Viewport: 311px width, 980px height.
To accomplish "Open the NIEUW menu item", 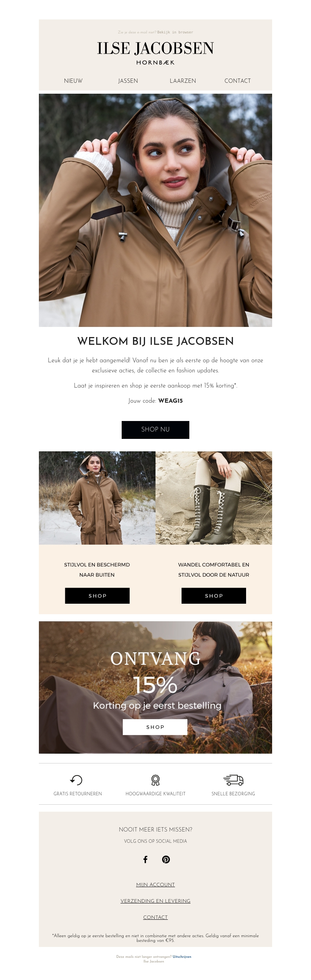I will pyautogui.click(x=73, y=81).
